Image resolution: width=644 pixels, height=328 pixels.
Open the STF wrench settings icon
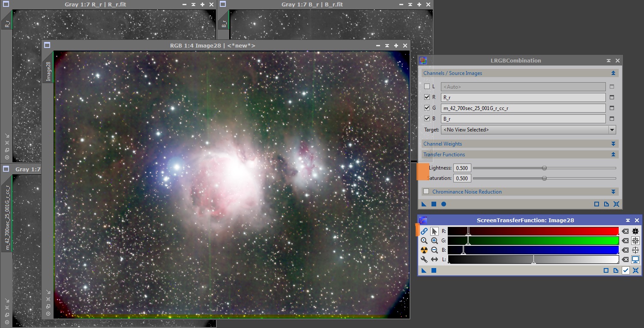click(424, 259)
